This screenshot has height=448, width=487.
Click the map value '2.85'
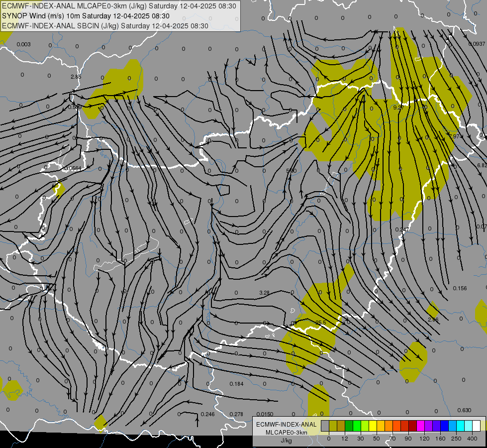click(76, 77)
